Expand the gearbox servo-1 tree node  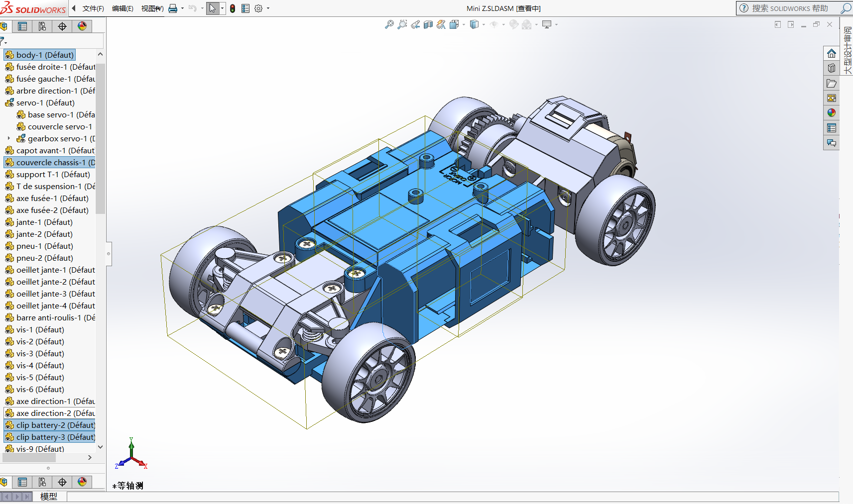(x=9, y=138)
